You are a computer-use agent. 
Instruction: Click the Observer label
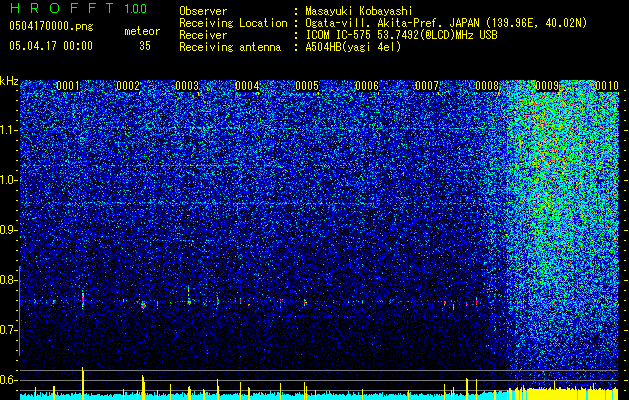(203, 11)
